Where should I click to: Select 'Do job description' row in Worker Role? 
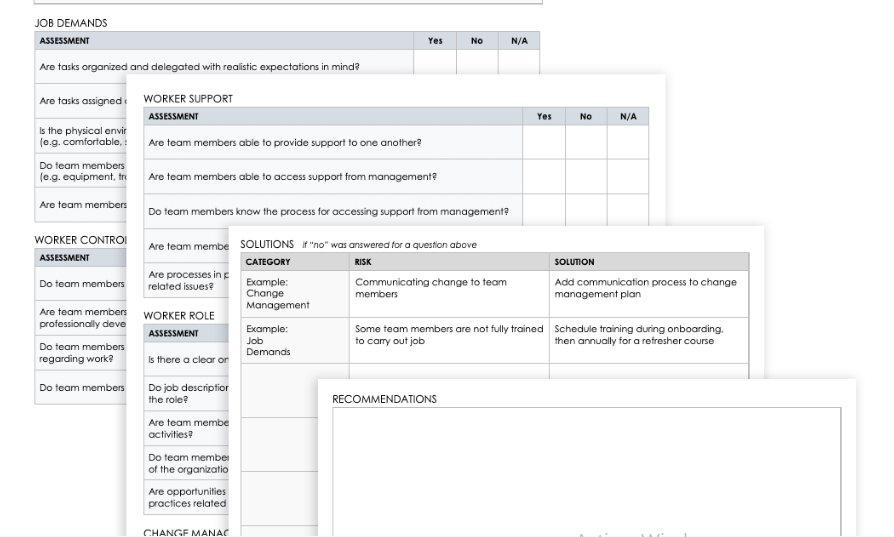pyautogui.click(x=188, y=394)
